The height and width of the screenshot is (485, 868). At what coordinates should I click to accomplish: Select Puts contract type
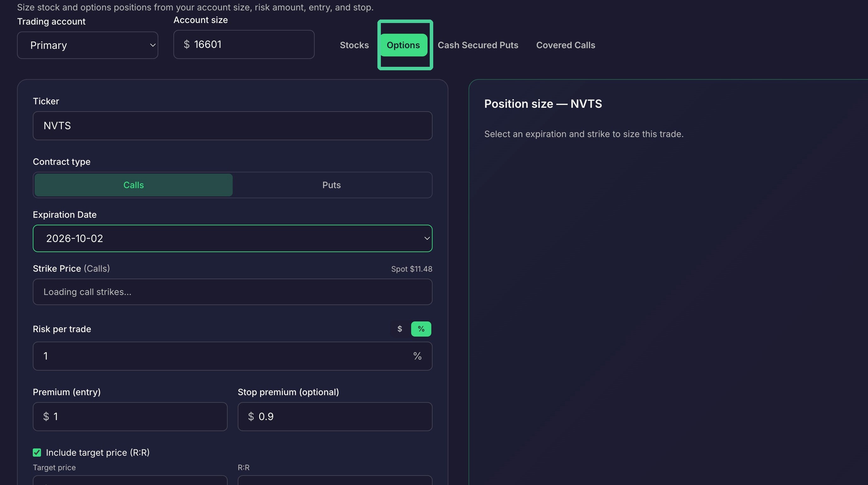pyautogui.click(x=332, y=185)
